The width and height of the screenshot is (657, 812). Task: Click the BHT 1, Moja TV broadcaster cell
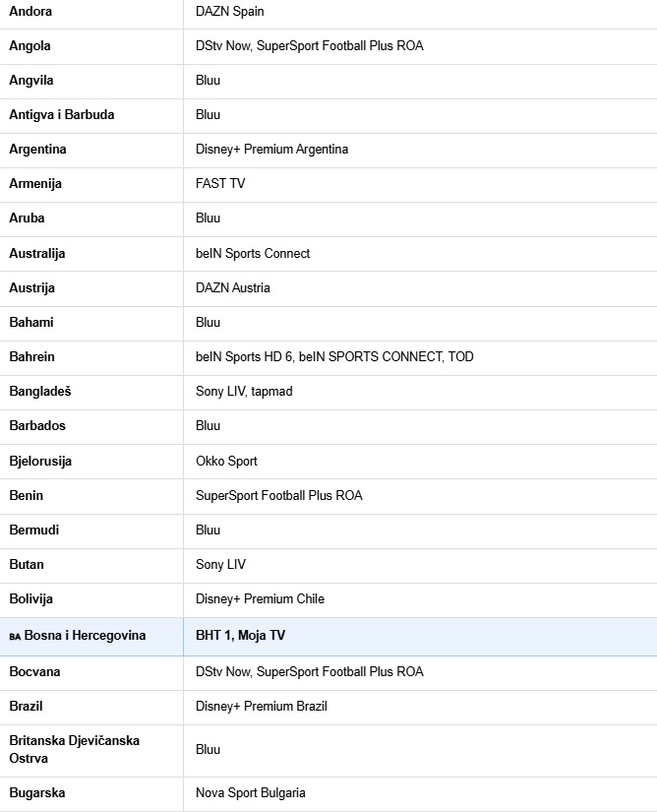pyautogui.click(x=420, y=637)
